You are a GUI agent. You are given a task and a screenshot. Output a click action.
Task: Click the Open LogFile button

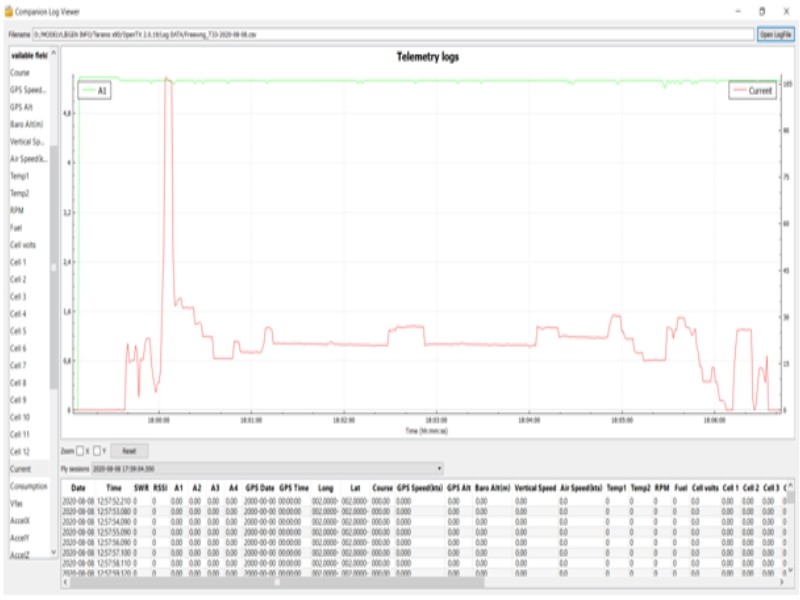pos(775,34)
